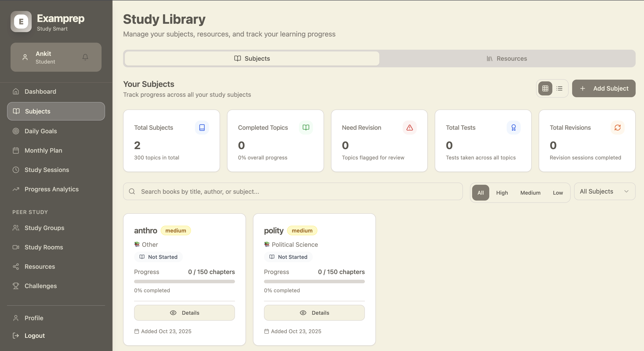The width and height of the screenshot is (644, 351).
Task: Select the Challenges trophy icon
Action: pos(16,286)
